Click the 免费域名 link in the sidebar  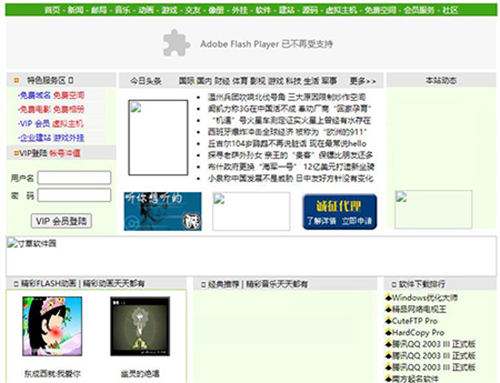pyautogui.click(x=35, y=96)
